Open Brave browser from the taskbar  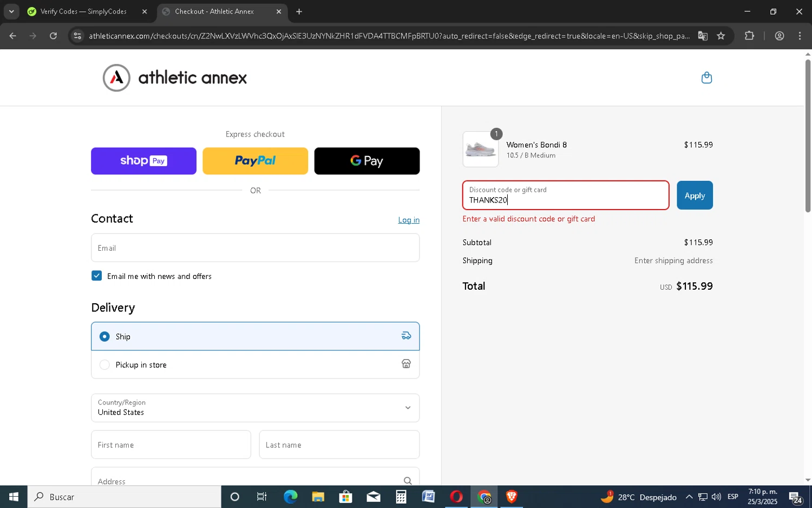(512, 497)
